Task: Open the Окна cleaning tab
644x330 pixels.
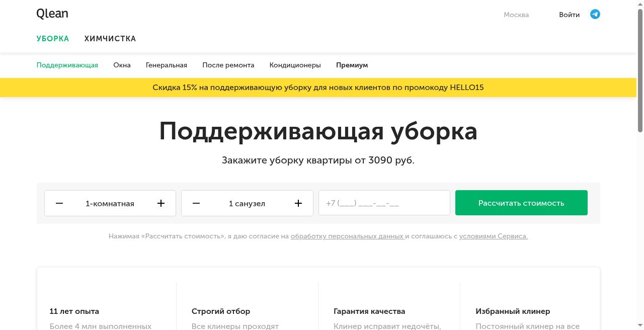Action: 122,65
